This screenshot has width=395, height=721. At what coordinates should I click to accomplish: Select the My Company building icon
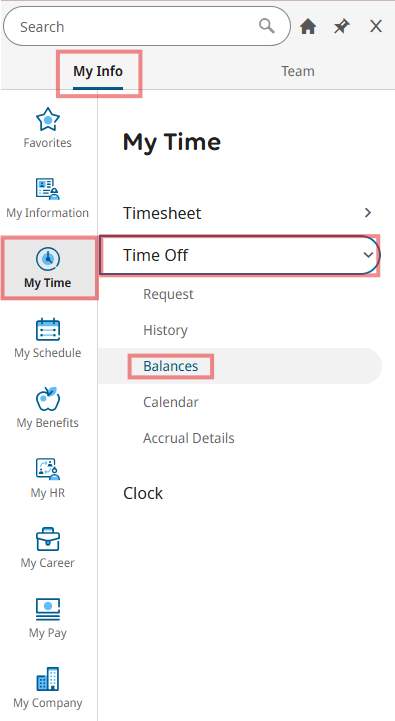pyautogui.click(x=48, y=679)
